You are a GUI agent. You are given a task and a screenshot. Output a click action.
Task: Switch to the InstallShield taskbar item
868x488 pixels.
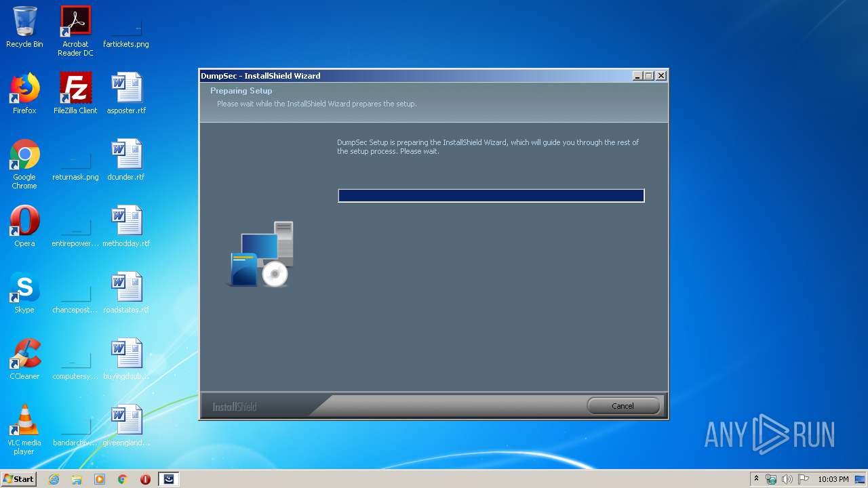(169, 479)
